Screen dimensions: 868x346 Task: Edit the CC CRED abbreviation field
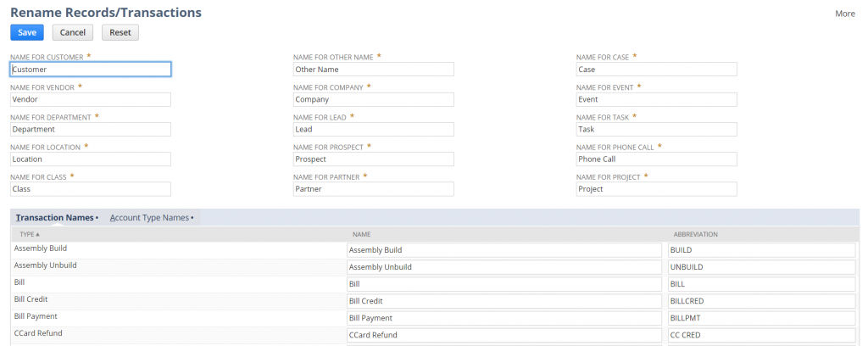762,335
